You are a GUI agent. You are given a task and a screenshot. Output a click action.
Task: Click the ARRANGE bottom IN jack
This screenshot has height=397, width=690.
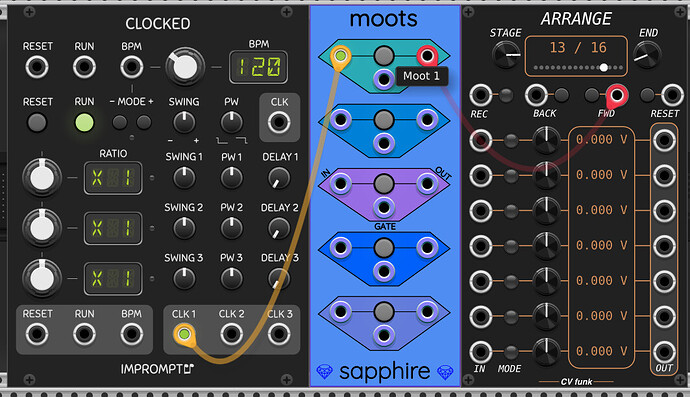480,352
